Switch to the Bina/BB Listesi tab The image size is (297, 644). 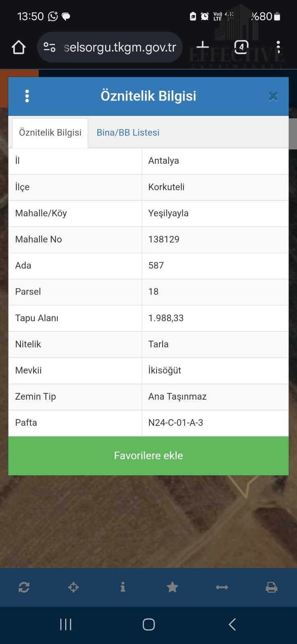[x=128, y=132]
